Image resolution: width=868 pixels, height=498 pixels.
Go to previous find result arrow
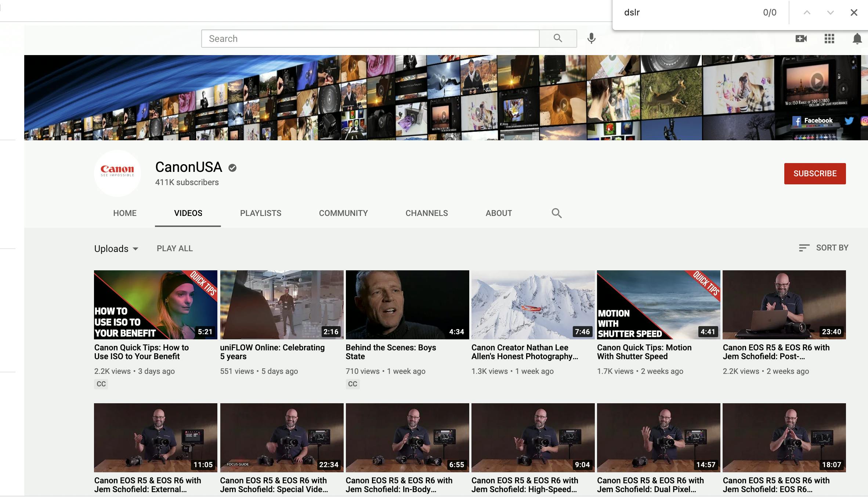tap(807, 12)
